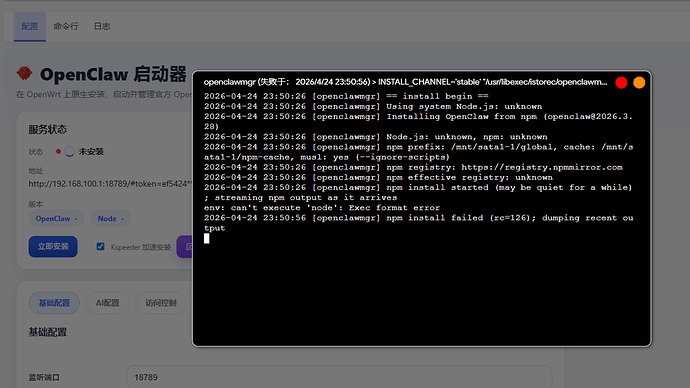Click the red circle button in terminal header
This screenshot has height=388, width=690.
(x=621, y=82)
